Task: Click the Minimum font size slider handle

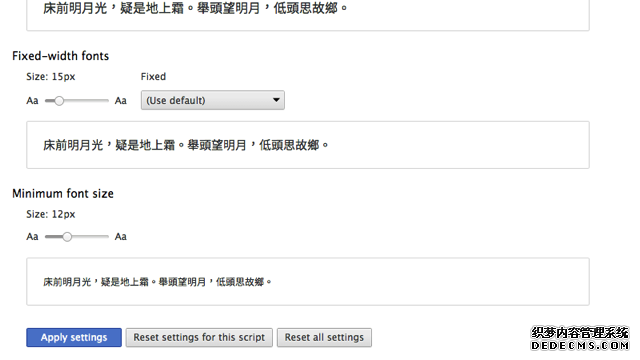Action: pyautogui.click(x=67, y=237)
